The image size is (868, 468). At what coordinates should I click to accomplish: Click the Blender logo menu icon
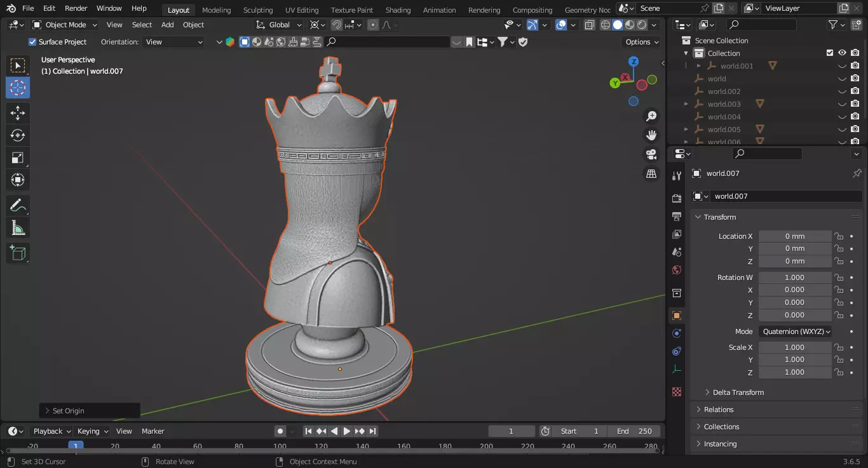(x=11, y=8)
